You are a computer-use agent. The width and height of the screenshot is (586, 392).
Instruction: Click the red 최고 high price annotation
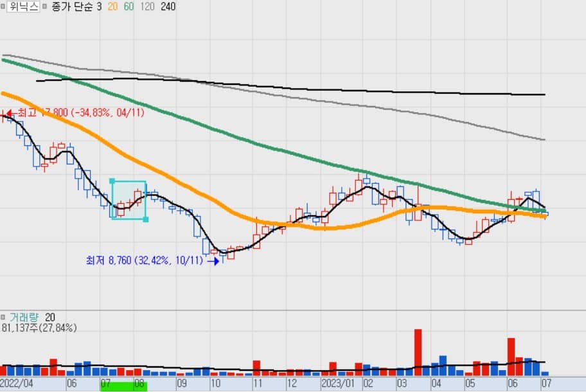pyautogui.click(x=81, y=112)
